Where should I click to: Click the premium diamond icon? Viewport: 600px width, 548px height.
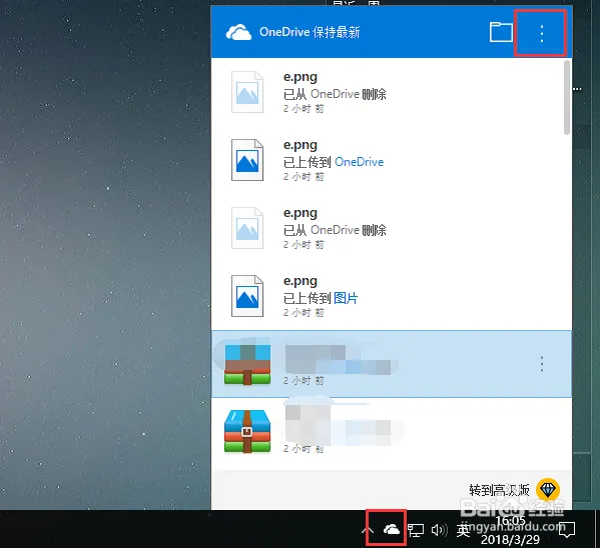[x=548, y=489]
